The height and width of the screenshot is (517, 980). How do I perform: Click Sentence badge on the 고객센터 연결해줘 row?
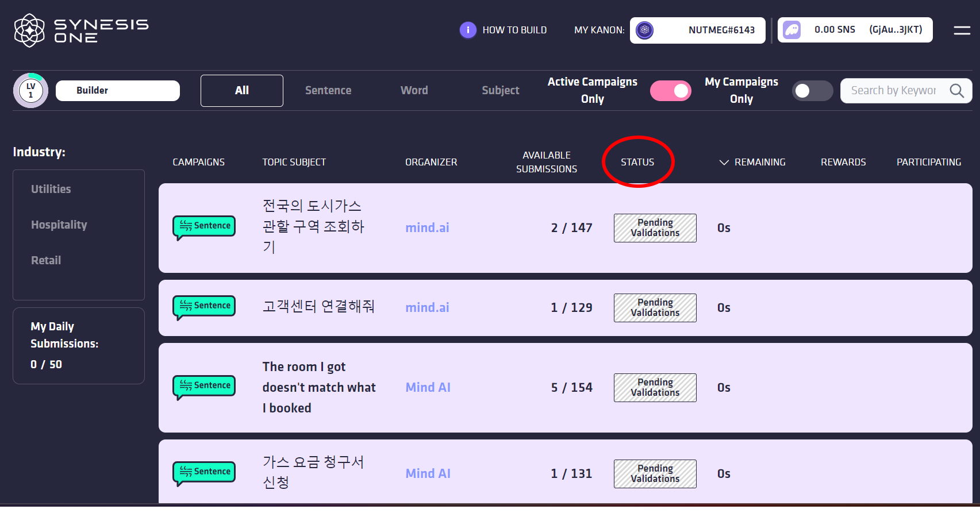click(x=205, y=306)
